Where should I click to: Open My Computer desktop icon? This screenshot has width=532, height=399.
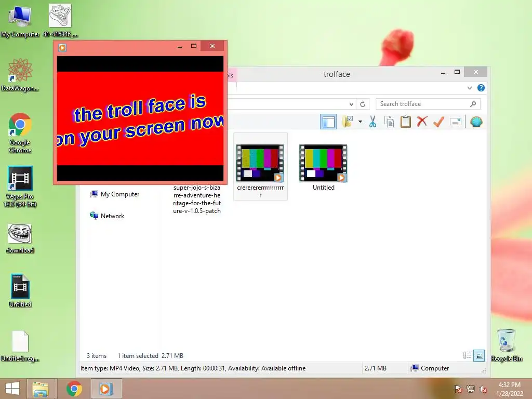pos(20,21)
